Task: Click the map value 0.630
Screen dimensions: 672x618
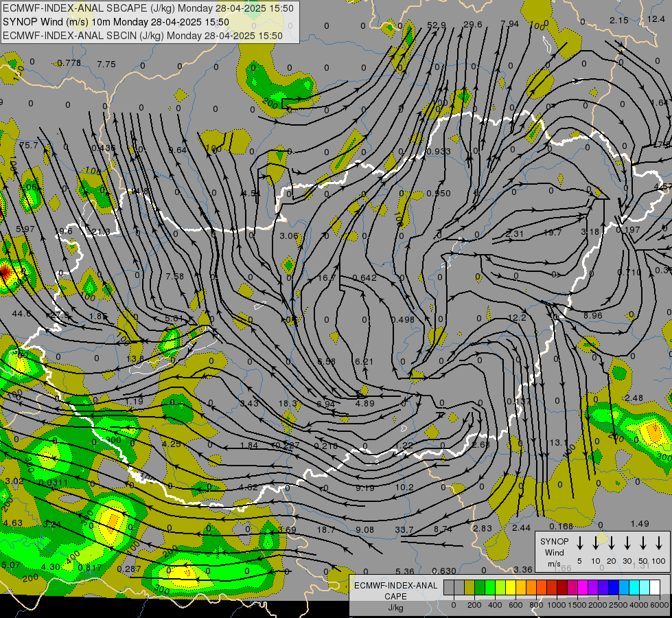Action: coord(444,571)
